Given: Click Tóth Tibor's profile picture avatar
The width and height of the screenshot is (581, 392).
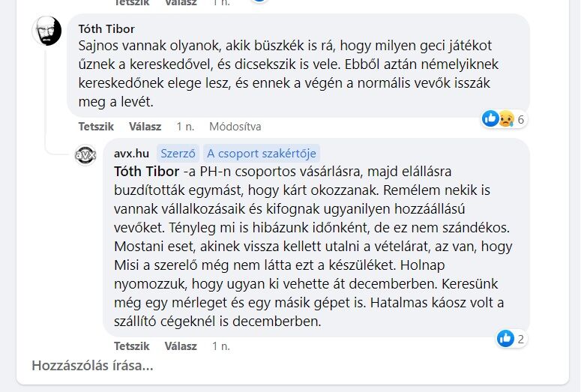Looking at the screenshot, I should (x=46, y=31).
